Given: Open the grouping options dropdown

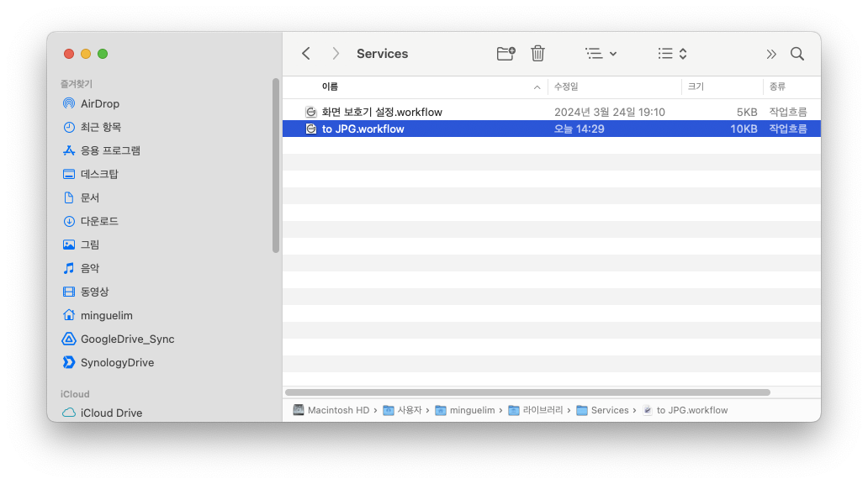Looking at the screenshot, I should pos(601,54).
